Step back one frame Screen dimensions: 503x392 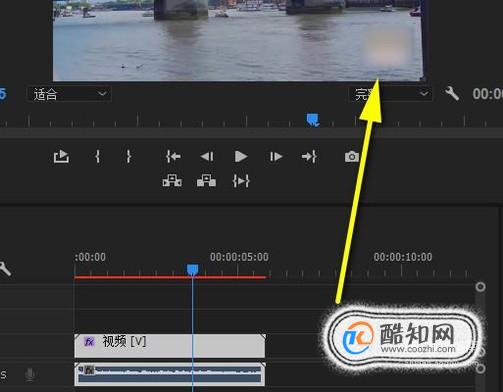coord(207,156)
